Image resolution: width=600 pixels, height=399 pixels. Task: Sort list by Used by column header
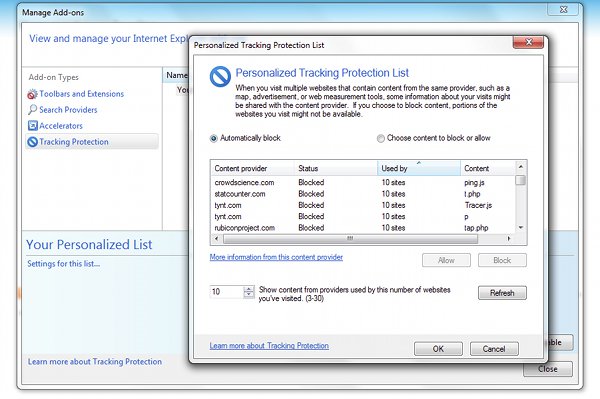pos(419,168)
